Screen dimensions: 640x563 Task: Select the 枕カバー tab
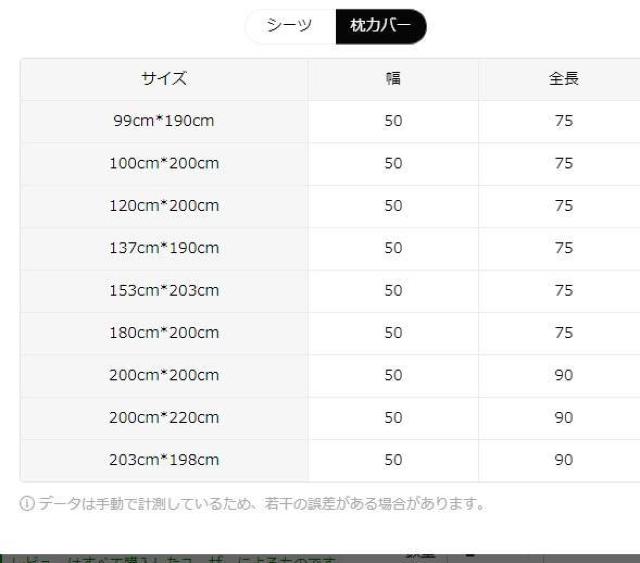click(x=380, y=27)
